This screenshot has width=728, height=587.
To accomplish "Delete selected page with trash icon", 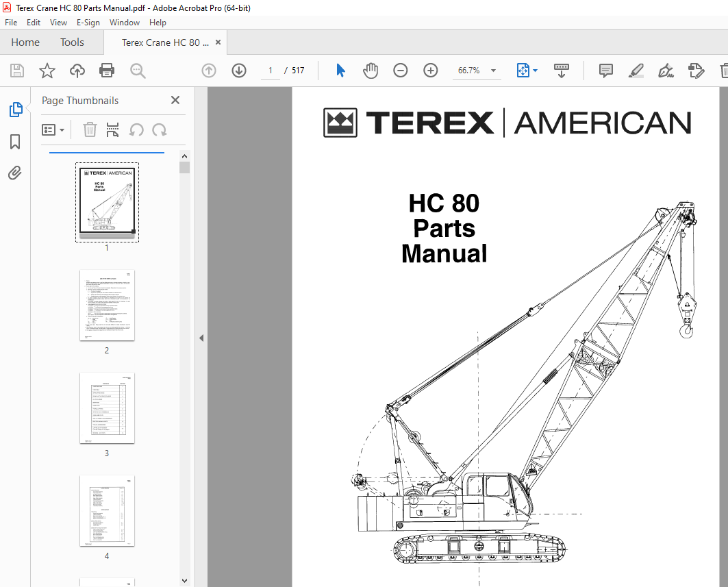I will pos(90,129).
